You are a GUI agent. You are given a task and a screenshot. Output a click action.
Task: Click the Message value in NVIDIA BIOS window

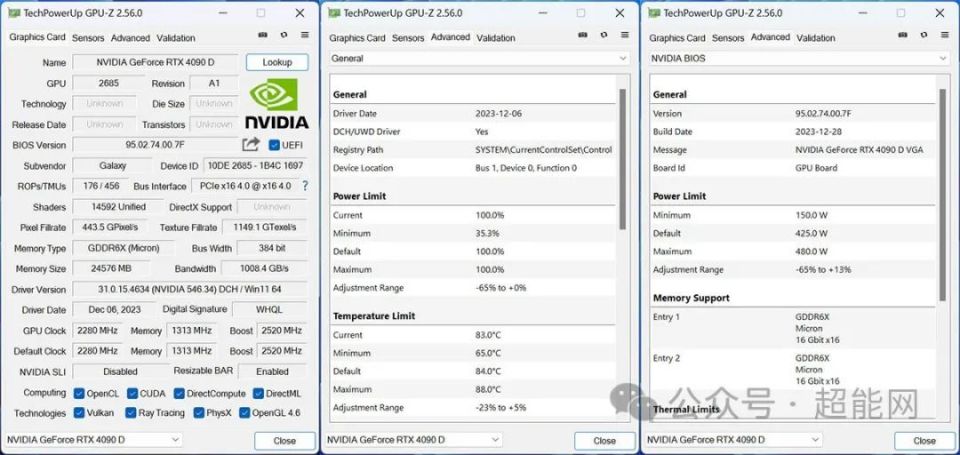[859, 149]
